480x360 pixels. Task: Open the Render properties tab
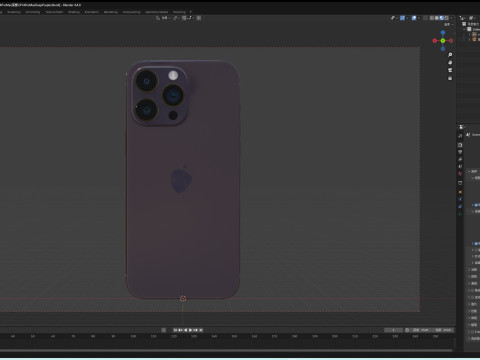[460, 145]
